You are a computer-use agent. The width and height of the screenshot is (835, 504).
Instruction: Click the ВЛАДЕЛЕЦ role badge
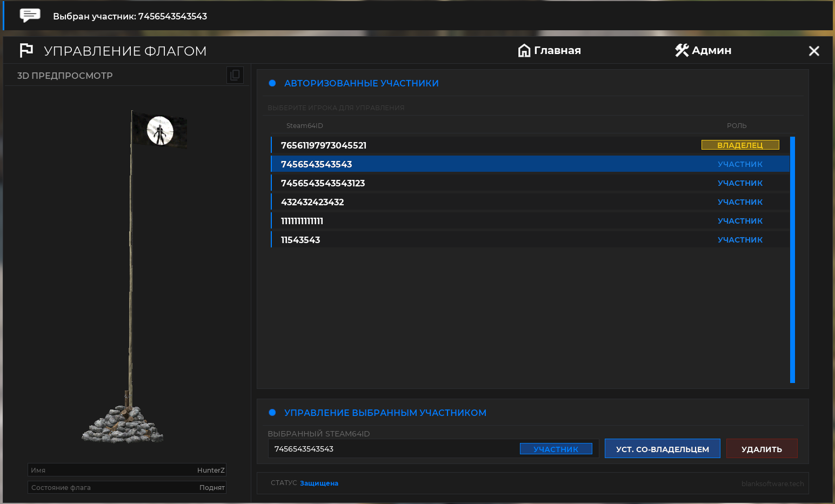point(740,145)
